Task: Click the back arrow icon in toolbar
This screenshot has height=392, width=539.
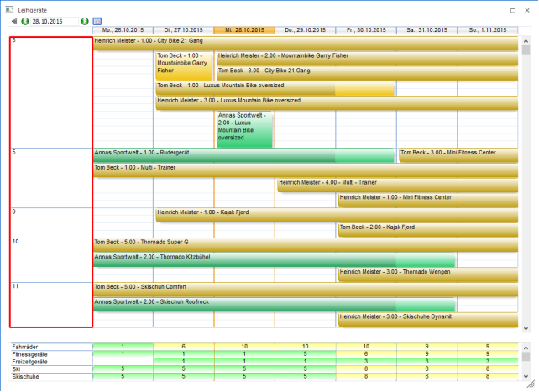Action: [x=13, y=20]
